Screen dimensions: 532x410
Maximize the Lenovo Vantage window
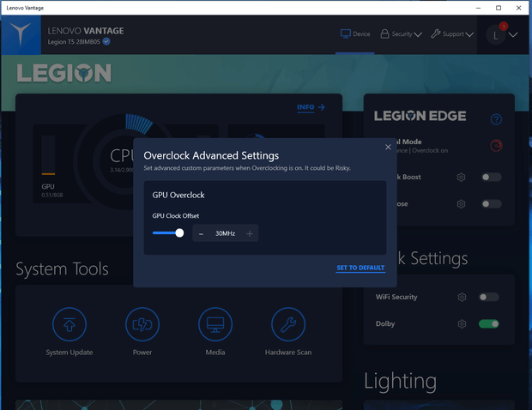(x=499, y=8)
